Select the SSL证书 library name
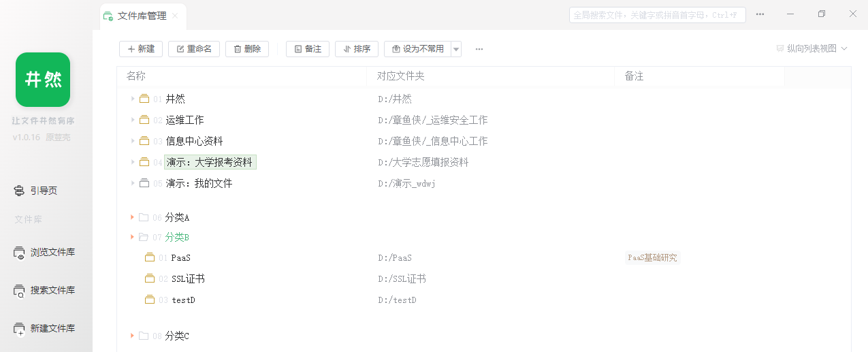This screenshot has width=868, height=352. (x=189, y=278)
